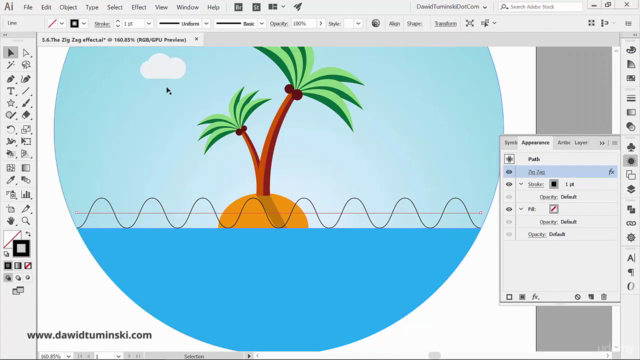Select the Zoom tool

pyautogui.click(x=26, y=221)
